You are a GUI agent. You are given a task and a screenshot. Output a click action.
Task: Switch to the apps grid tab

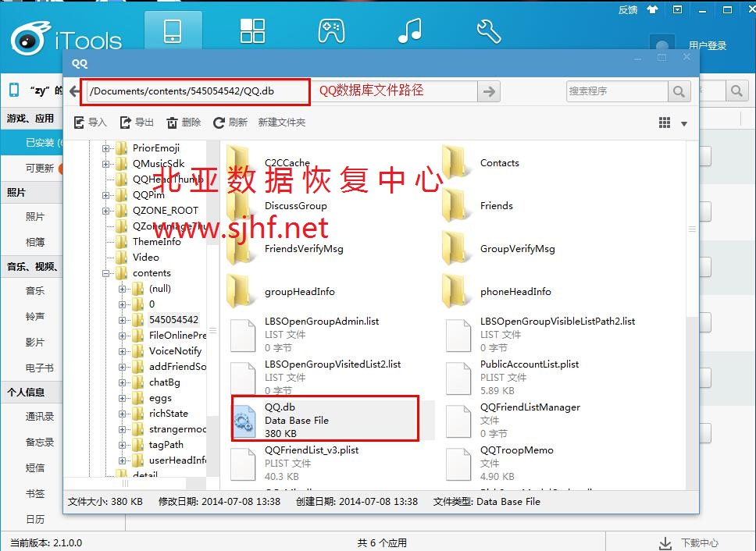252,30
